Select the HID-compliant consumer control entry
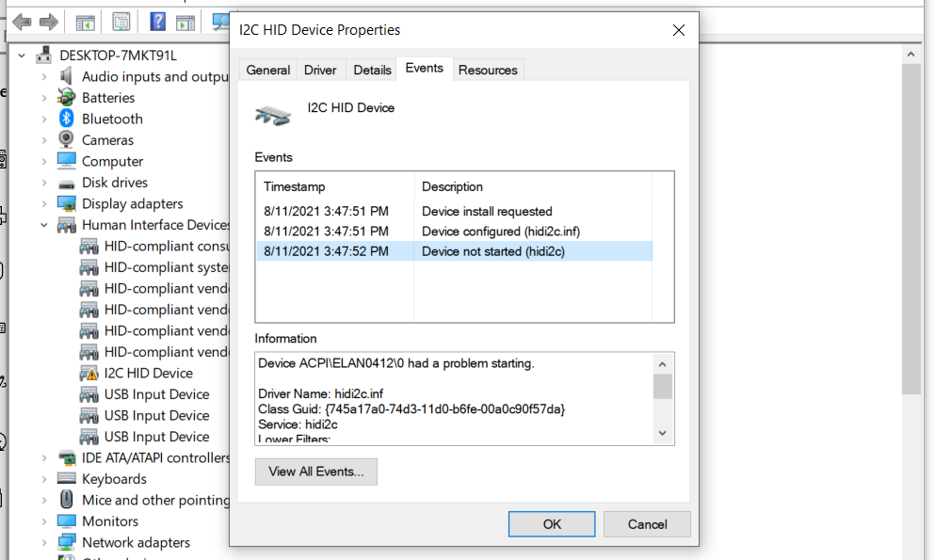Screen dimensions: 935x560 pos(167,246)
